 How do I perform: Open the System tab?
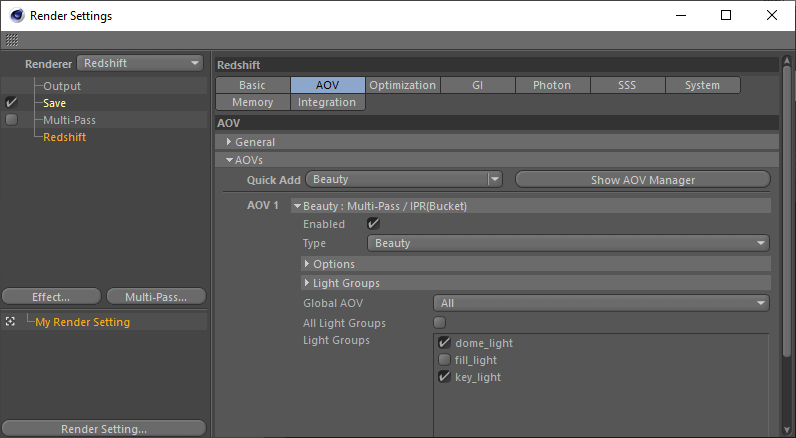point(703,85)
